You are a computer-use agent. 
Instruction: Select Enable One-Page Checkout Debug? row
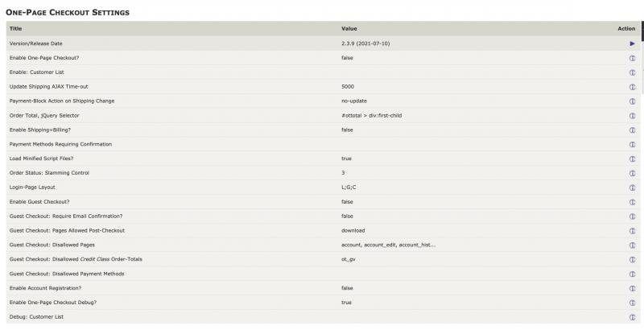coord(323,303)
